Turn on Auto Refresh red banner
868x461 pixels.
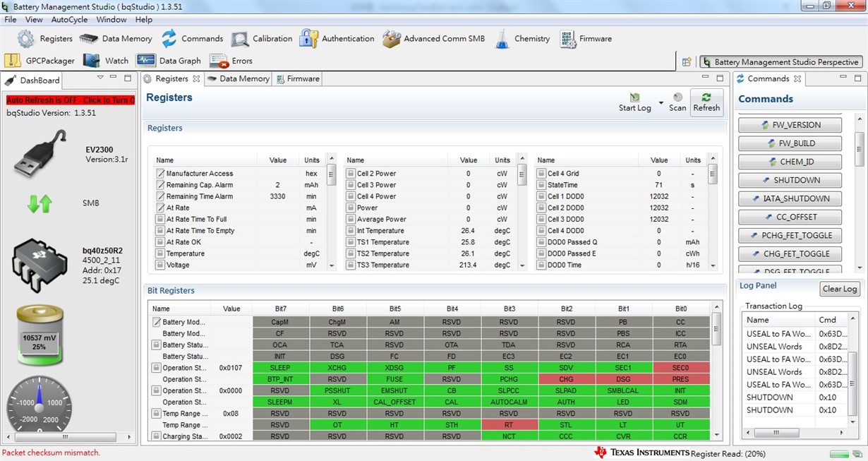point(71,100)
